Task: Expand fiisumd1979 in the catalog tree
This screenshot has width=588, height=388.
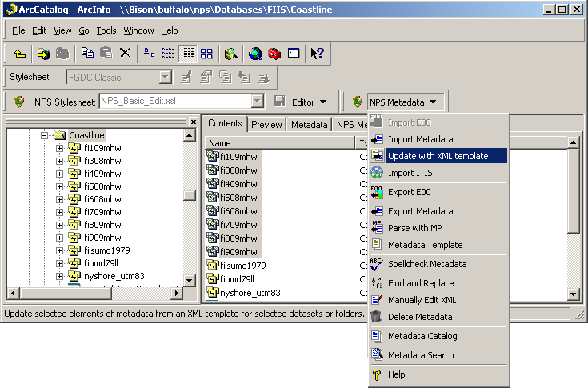Action: pyautogui.click(x=59, y=250)
